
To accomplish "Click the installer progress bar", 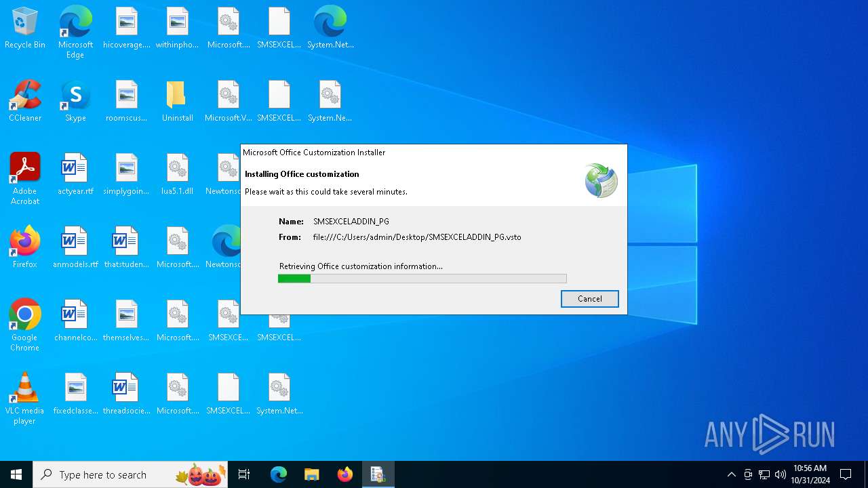I will pos(422,279).
